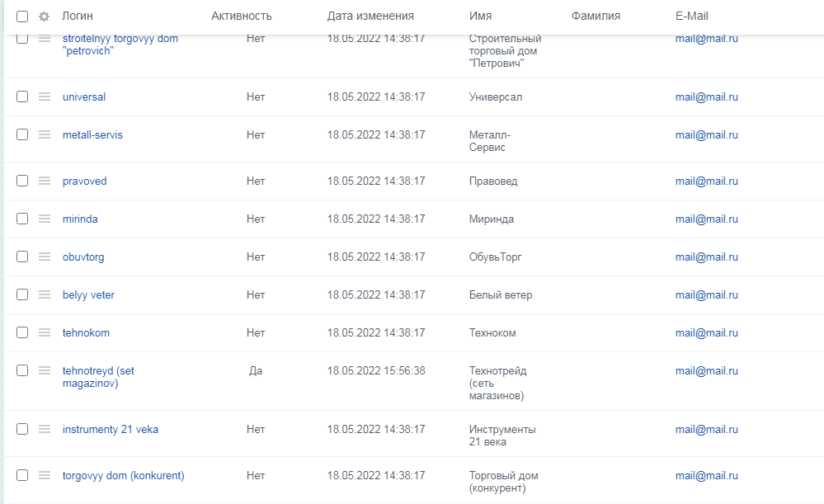
Task: Click Нет activity value in mirinda row
Action: coord(256,219)
